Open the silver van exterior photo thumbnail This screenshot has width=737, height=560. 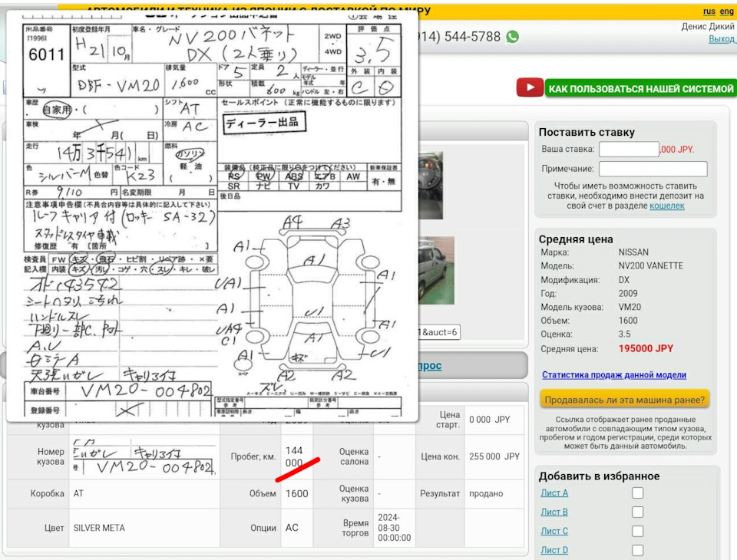[x=436, y=270]
